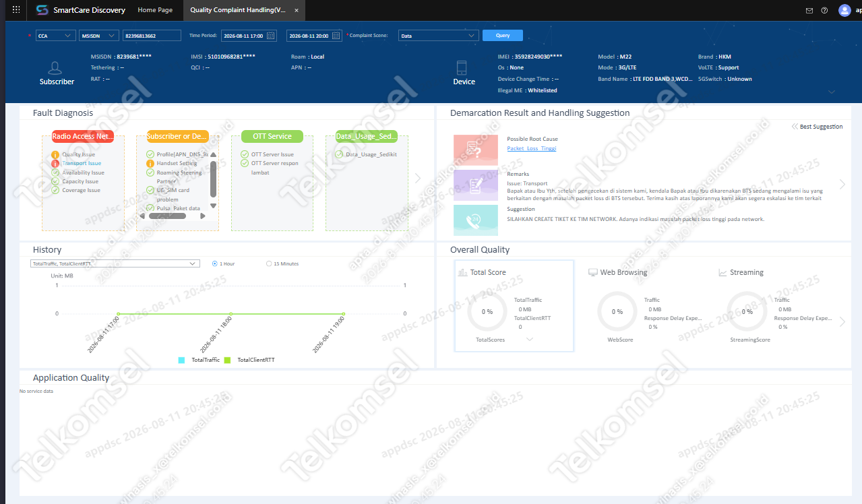862x504 pixels.
Task: Click the Transport Issue red alert icon
Action: point(56,164)
